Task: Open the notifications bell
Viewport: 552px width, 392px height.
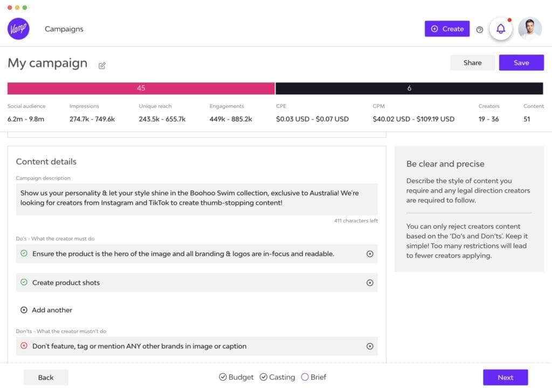Action: click(501, 29)
